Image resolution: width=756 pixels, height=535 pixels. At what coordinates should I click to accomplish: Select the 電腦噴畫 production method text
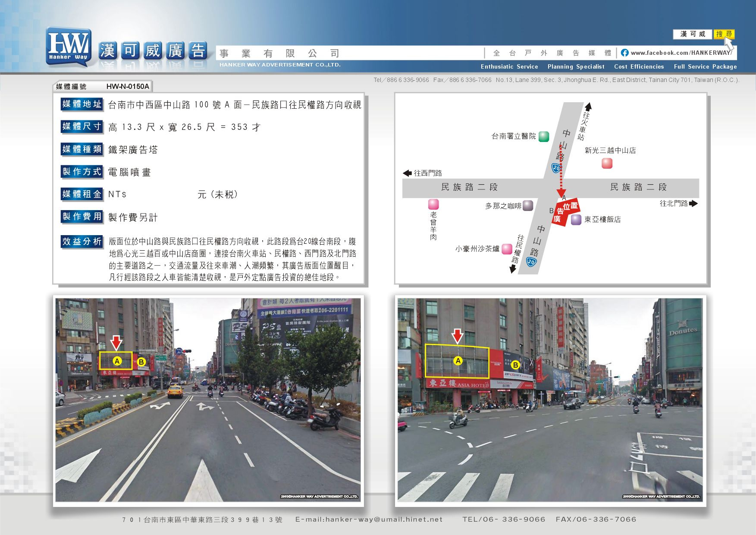click(129, 172)
